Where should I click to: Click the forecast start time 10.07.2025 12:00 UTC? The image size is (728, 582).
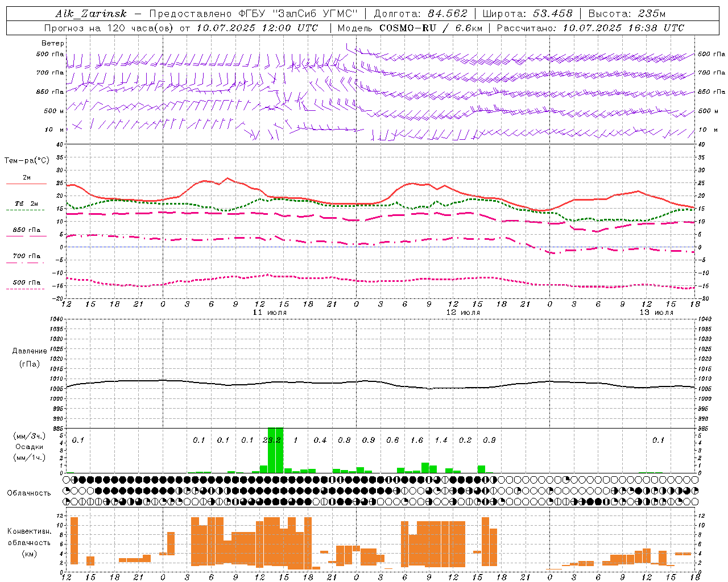[x=257, y=27]
